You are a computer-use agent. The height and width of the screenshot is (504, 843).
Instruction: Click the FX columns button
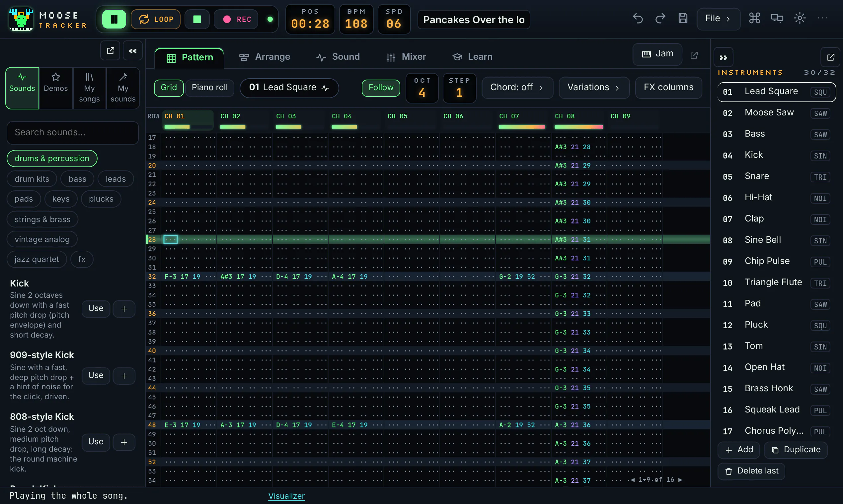click(668, 88)
